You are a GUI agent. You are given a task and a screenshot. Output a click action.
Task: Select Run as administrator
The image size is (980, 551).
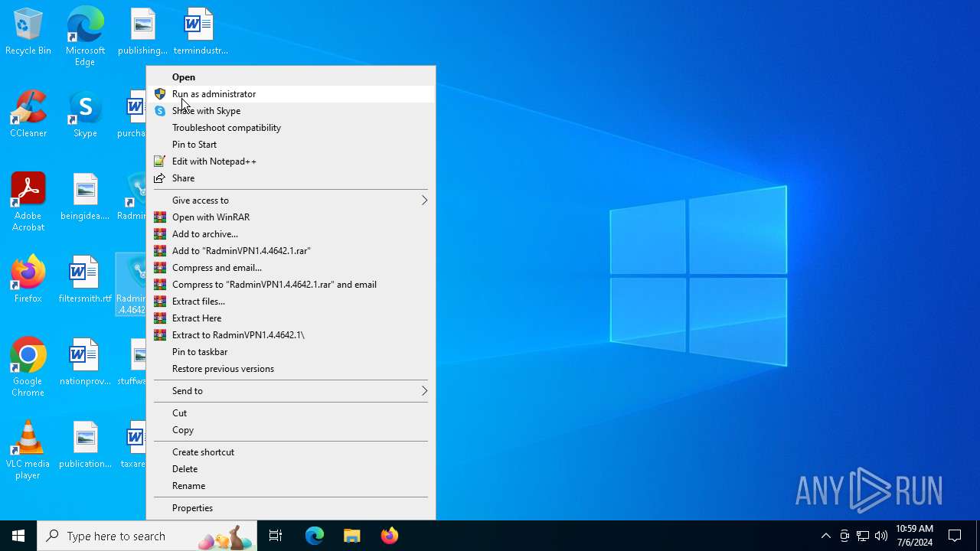point(291,94)
